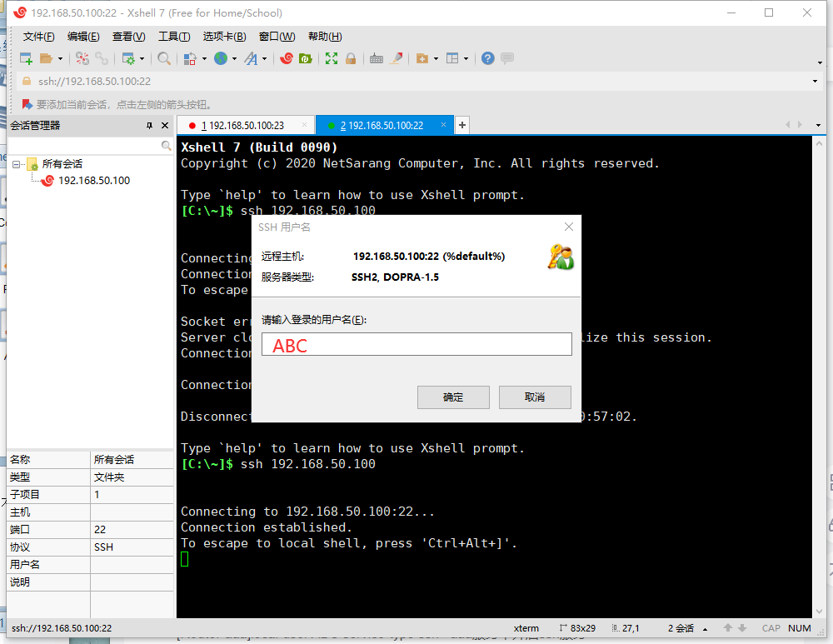Image resolution: width=833 pixels, height=644 pixels.
Task: Click the lock screen padlock icon
Action: 351,58
